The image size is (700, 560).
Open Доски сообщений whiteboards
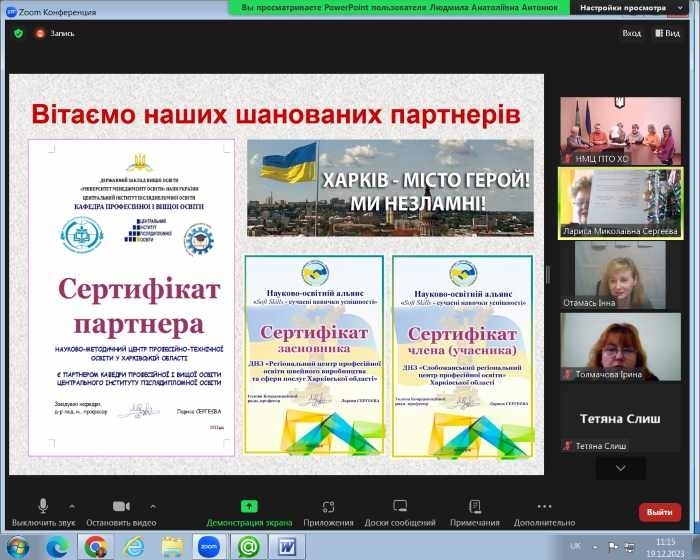(x=400, y=507)
